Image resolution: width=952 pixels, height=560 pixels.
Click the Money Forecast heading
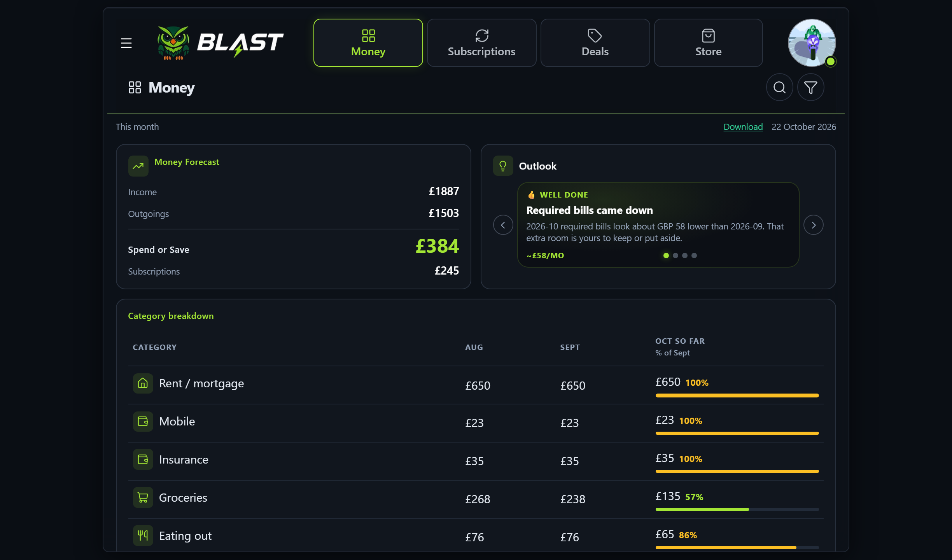point(187,162)
